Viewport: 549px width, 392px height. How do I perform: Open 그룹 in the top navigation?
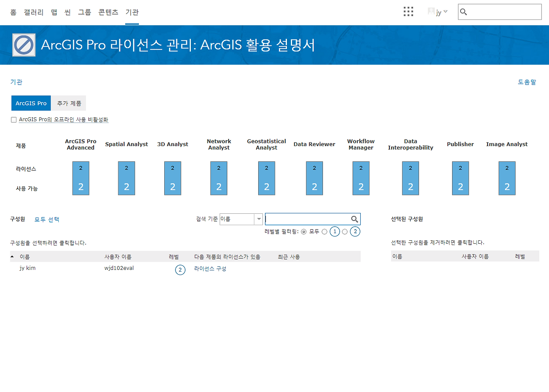84,12
